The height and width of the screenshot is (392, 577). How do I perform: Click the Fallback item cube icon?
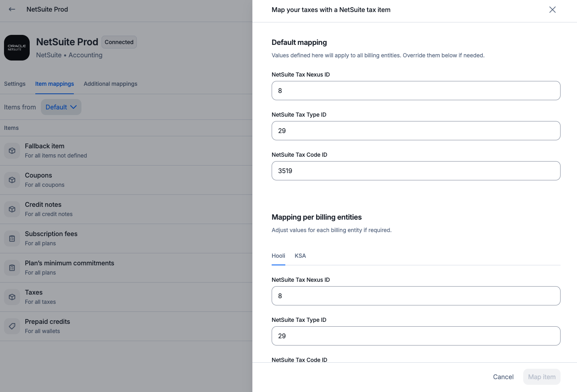[x=12, y=151]
